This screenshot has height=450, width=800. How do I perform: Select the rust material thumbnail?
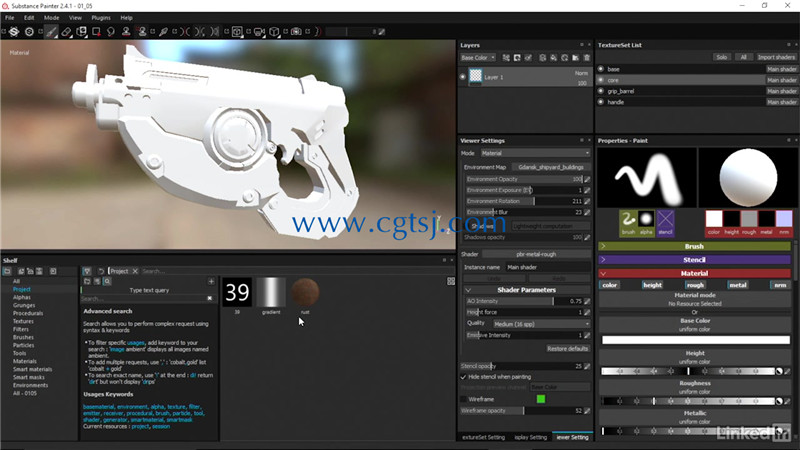[x=305, y=292]
